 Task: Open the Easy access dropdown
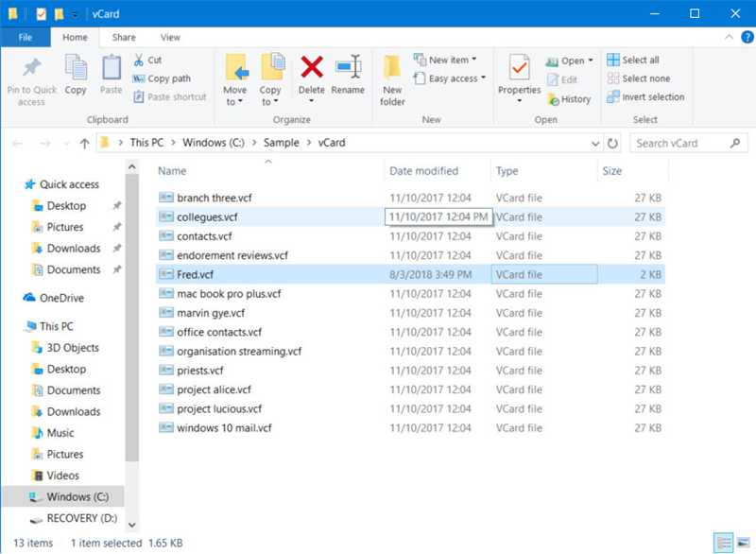(x=450, y=78)
